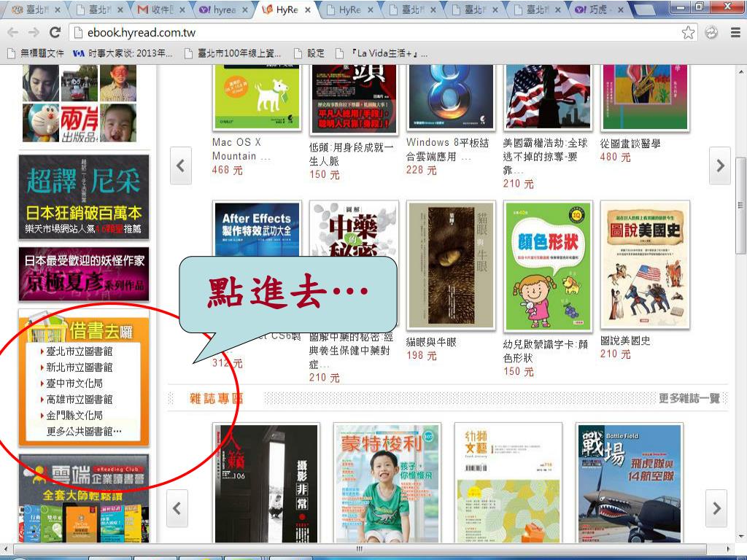Open the Mac OS X Mountain book cover
Screen dimensions: 747x560
click(x=258, y=98)
